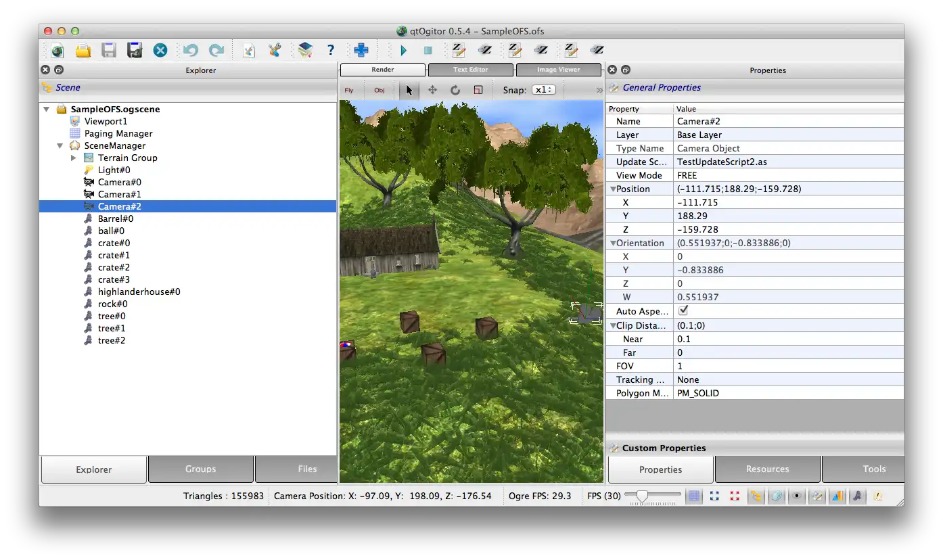Run the scene with the play button
The height and width of the screenshot is (560, 943).
click(x=404, y=50)
